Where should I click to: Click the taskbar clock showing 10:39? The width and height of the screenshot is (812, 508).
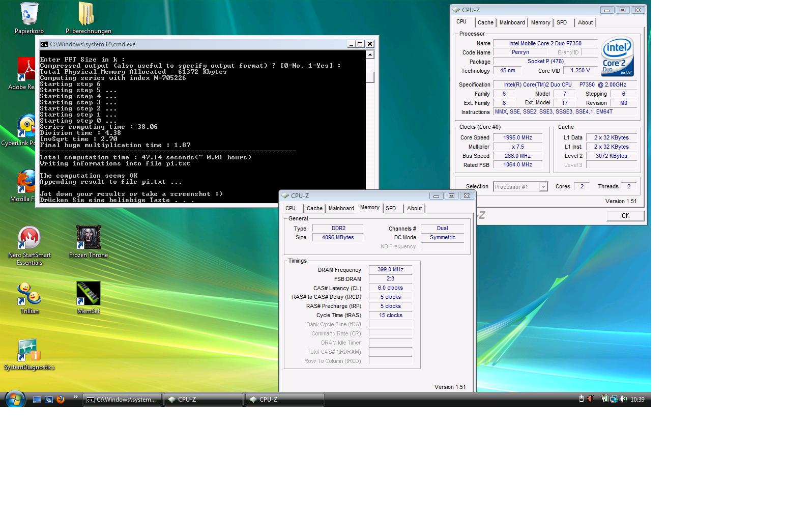(x=637, y=400)
